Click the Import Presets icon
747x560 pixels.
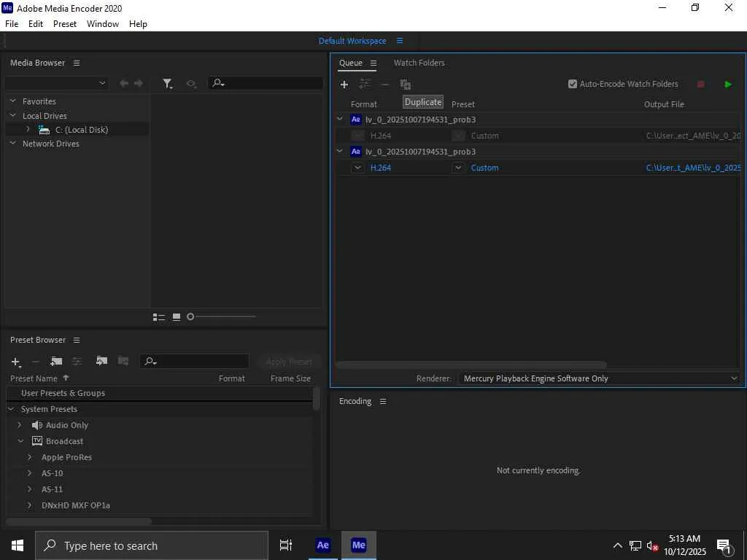click(101, 361)
